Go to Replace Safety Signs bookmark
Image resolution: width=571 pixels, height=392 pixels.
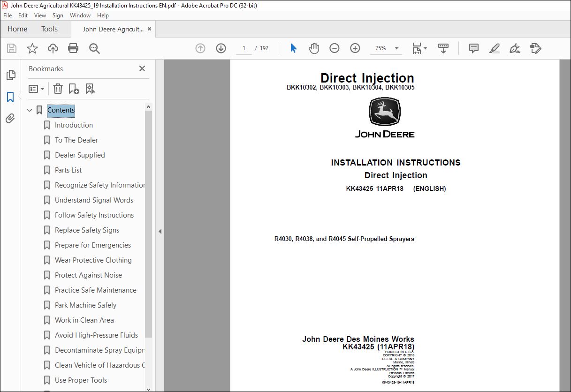click(x=87, y=230)
